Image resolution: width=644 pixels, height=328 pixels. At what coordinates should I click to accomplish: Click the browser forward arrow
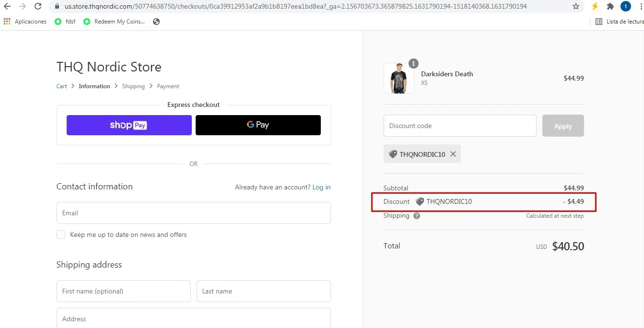tap(23, 6)
